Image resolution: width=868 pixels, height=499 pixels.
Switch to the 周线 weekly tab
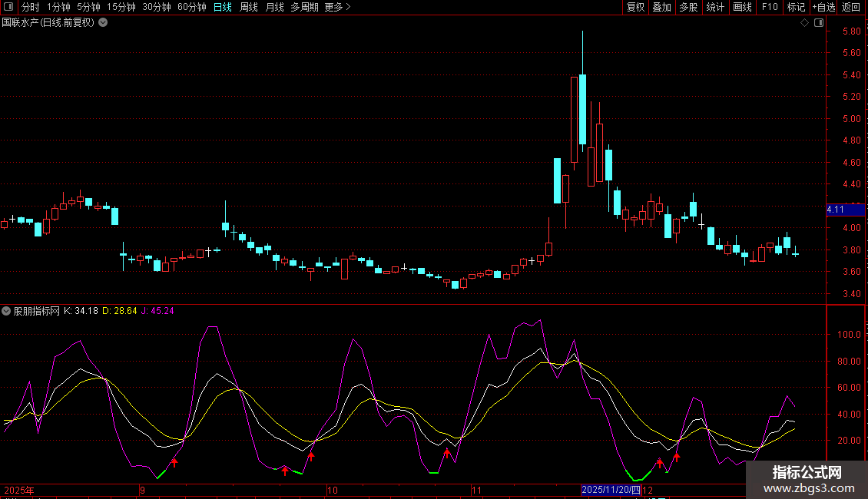pyautogui.click(x=248, y=8)
